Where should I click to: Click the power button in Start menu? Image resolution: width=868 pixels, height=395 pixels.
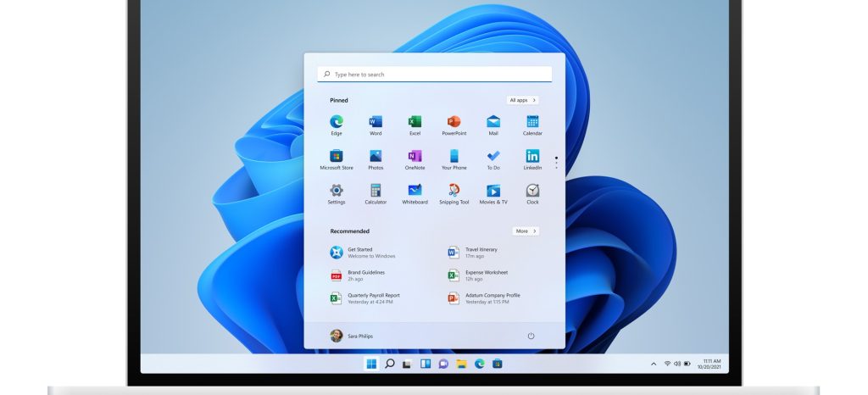(531, 336)
